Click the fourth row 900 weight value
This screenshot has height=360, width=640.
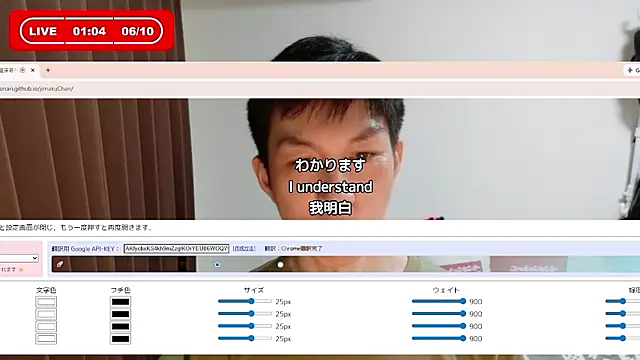click(x=476, y=338)
